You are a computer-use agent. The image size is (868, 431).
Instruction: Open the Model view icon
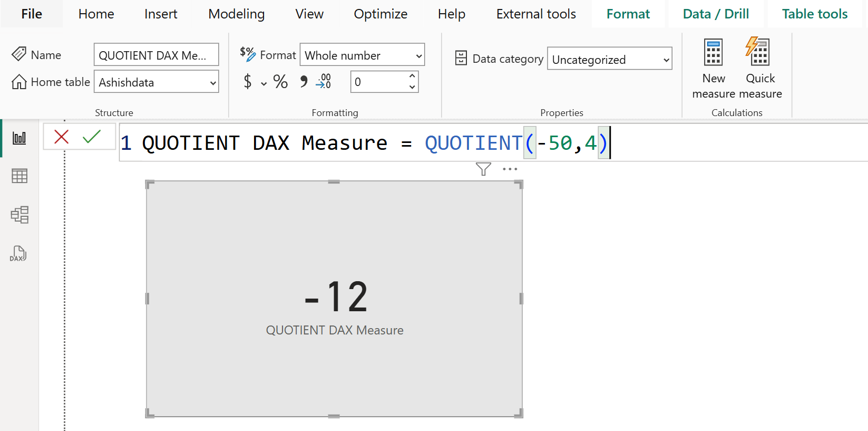[19, 215]
